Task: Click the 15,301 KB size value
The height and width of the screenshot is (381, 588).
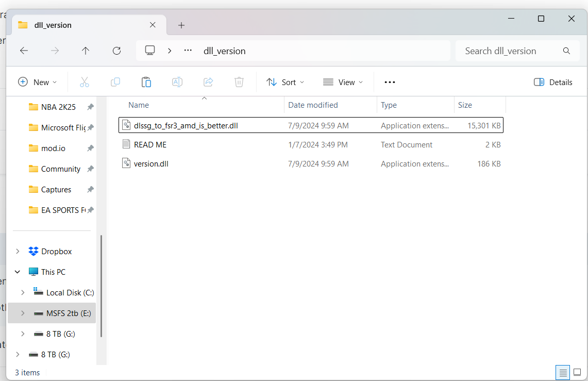Action: click(x=484, y=126)
